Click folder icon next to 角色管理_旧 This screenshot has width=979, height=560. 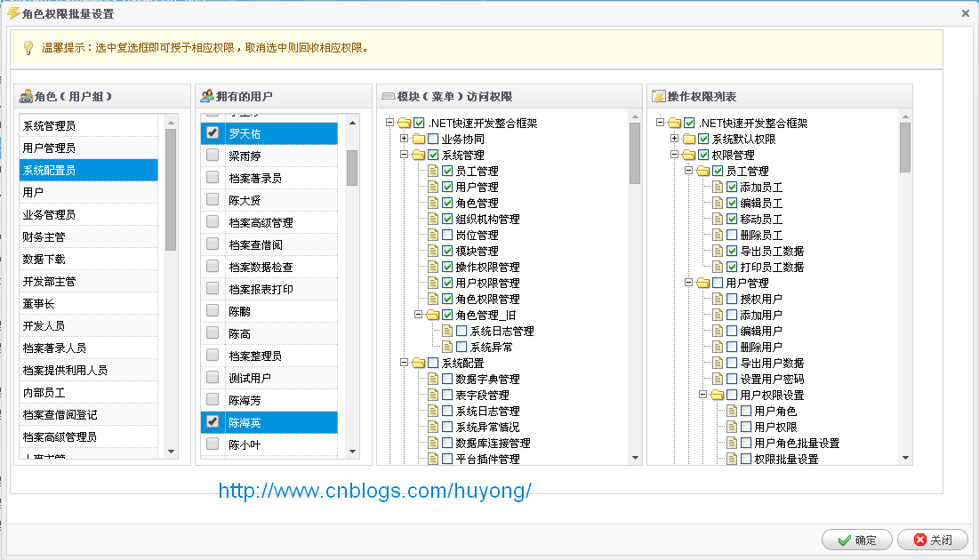click(x=433, y=315)
